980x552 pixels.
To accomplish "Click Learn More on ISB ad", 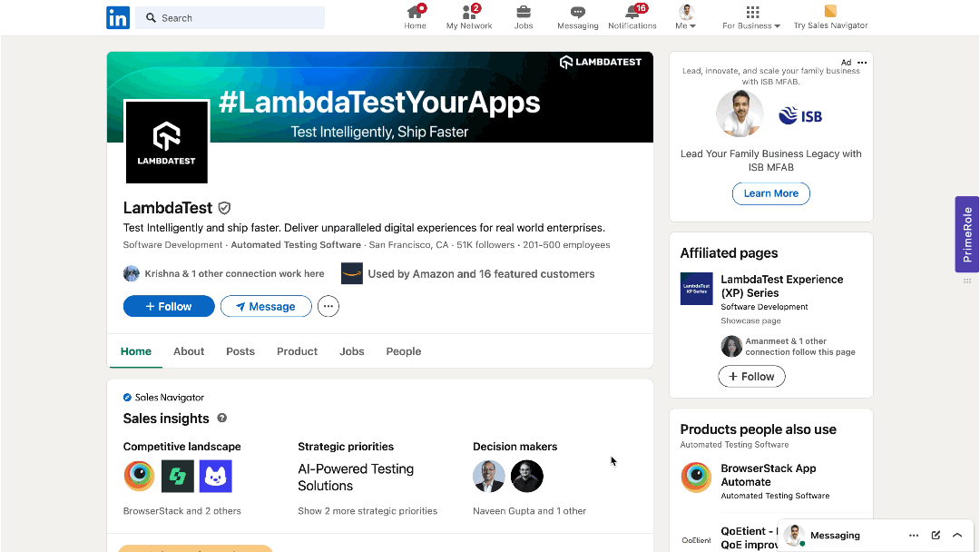I will [770, 193].
